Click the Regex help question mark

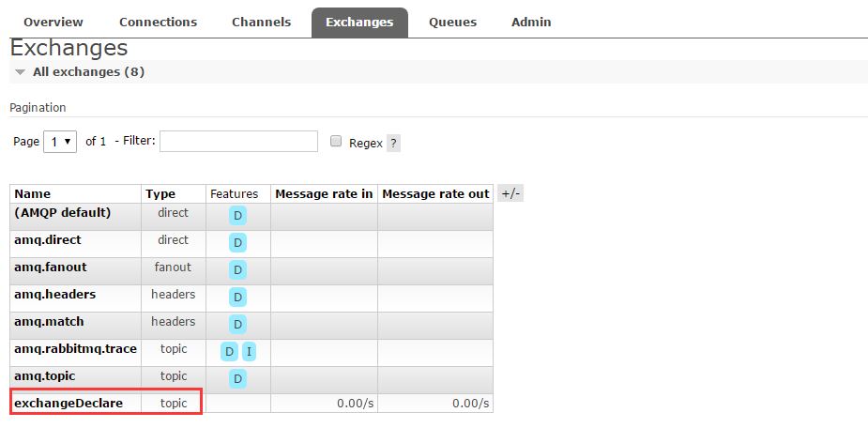(394, 144)
